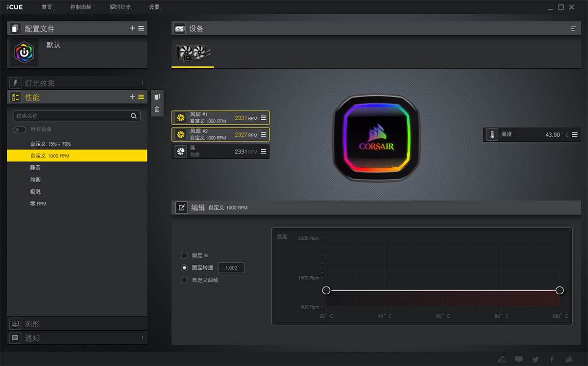
Task: Click the search magnifier in filter box
Action: pyautogui.click(x=134, y=116)
